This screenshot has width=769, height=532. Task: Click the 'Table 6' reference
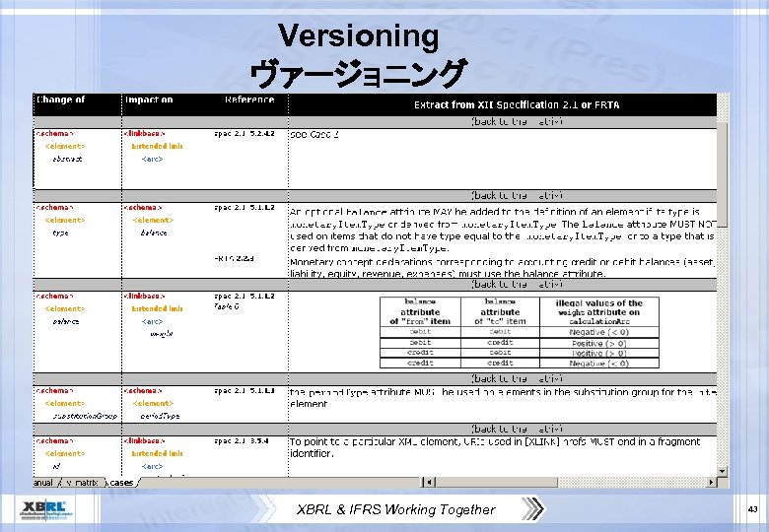(x=227, y=306)
